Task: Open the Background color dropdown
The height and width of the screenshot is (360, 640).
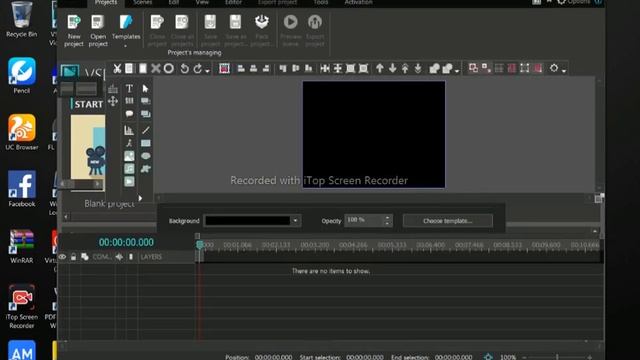Action: (x=296, y=221)
